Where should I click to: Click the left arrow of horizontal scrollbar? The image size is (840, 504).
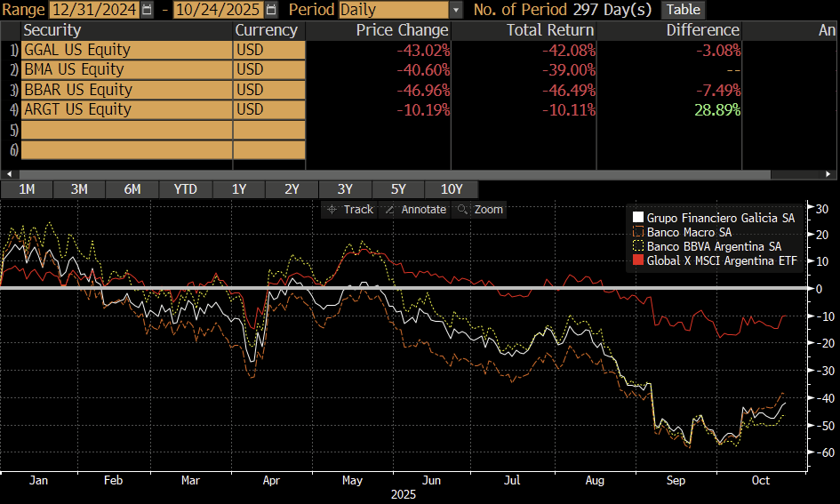[9, 174]
